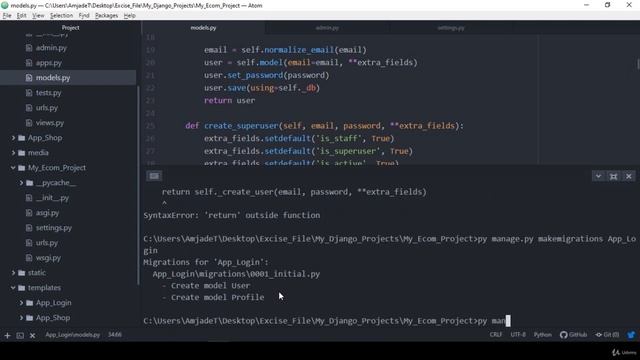
Task: Click the terminal command input line
Action: point(327,321)
